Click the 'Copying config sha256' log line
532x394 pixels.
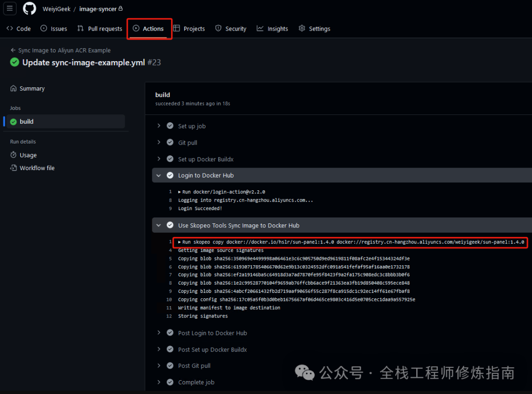pos(297,300)
